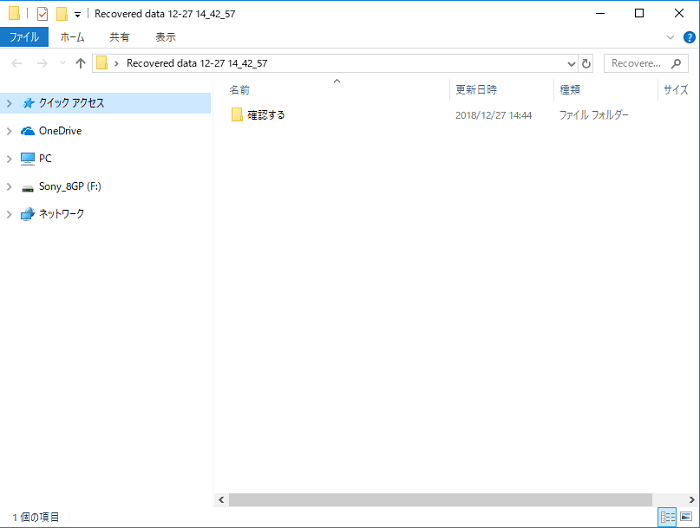Click the horizontal scrollbar right arrow
The width and height of the screenshot is (700, 528).
692,500
